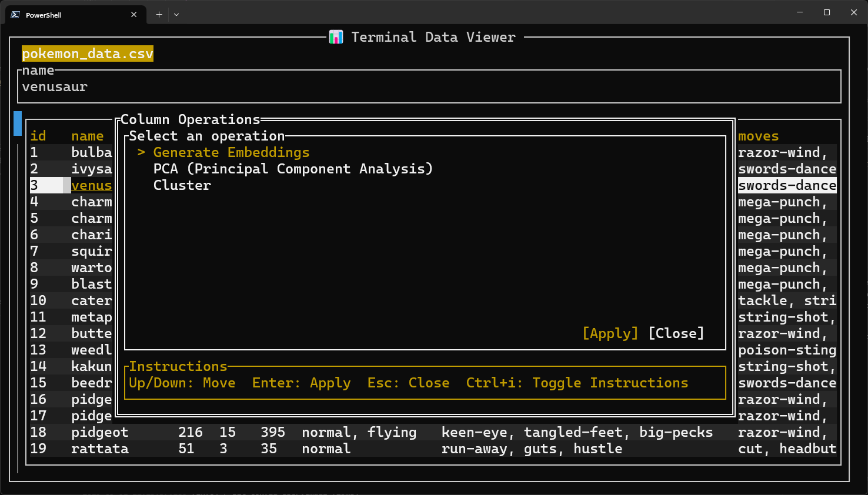This screenshot has height=495, width=868.
Task: Select row 14 kakun name cell
Action: pyautogui.click(x=92, y=366)
